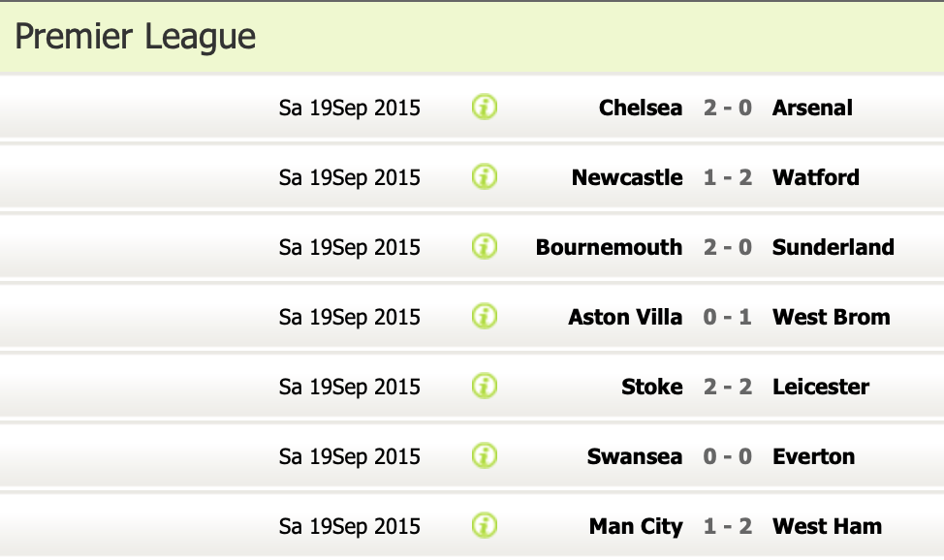The height and width of the screenshot is (560, 944).
Task: Click the Leicester team name
Action: coord(820,387)
